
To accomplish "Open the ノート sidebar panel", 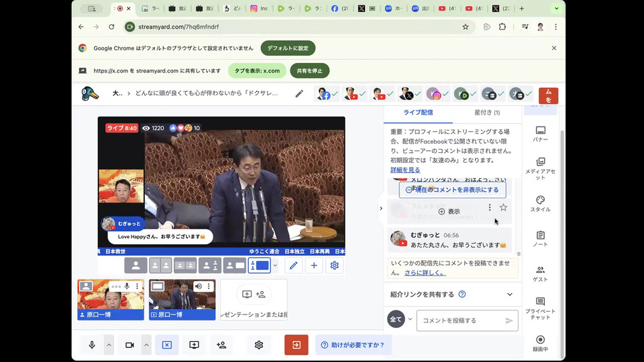I will (541, 239).
